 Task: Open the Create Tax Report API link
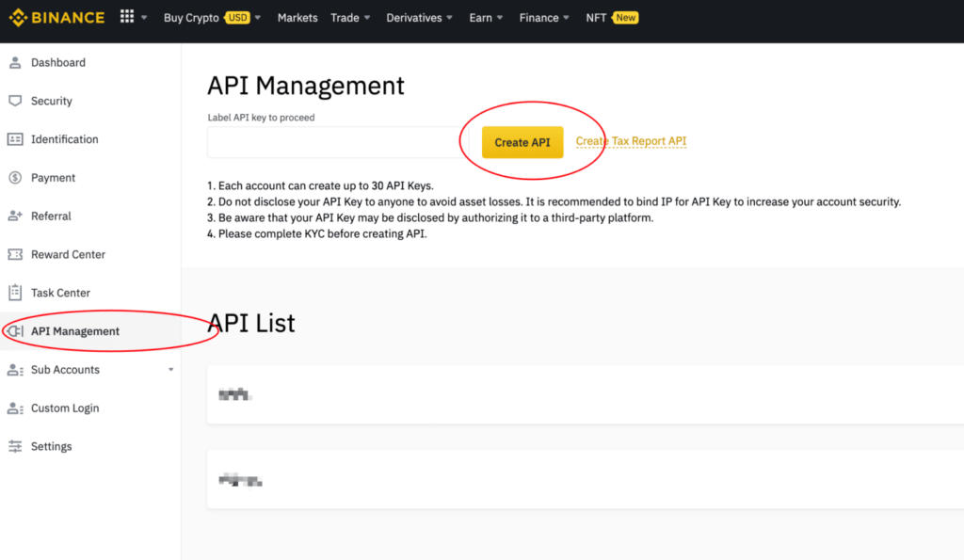[631, 142]
